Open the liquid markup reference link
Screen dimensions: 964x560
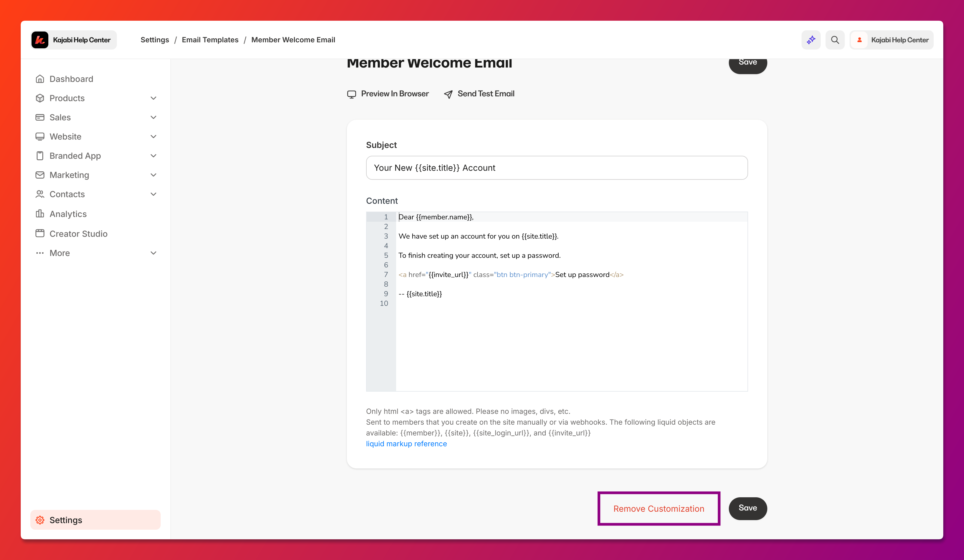pyautogui.click(x=406, y=444)
